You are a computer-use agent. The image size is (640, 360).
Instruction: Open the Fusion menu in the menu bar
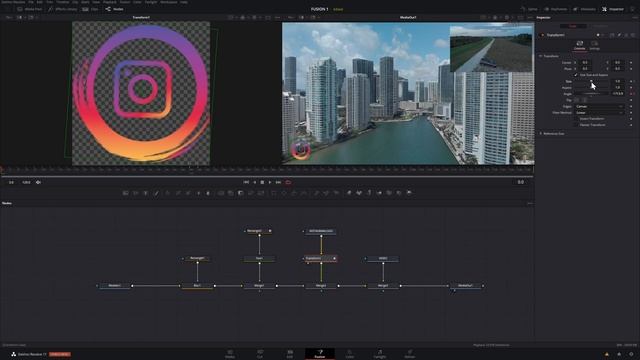pos(125,2)
